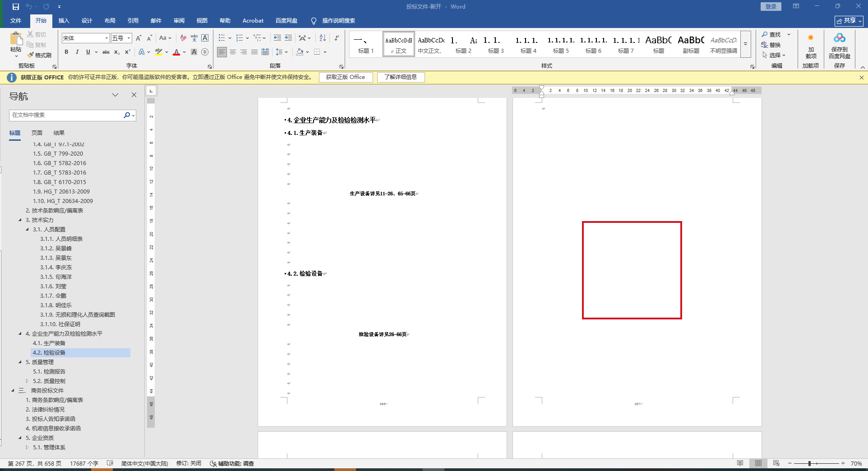Toggle Italic formatting

77,52
